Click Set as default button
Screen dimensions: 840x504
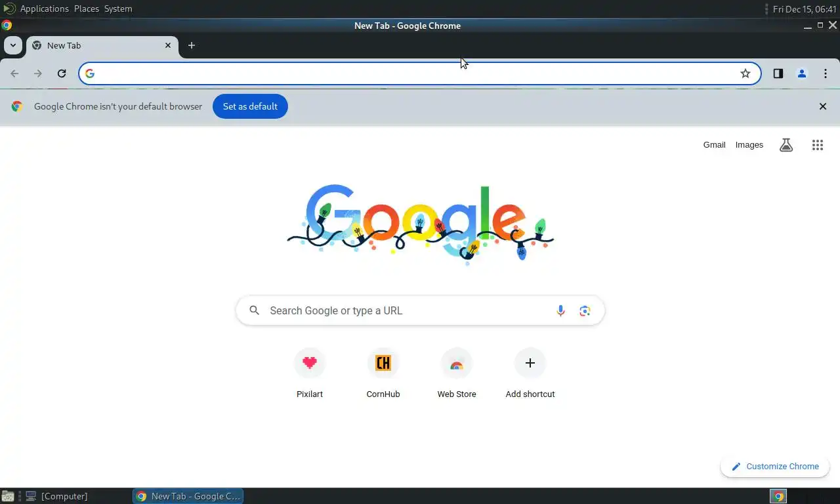250,106
